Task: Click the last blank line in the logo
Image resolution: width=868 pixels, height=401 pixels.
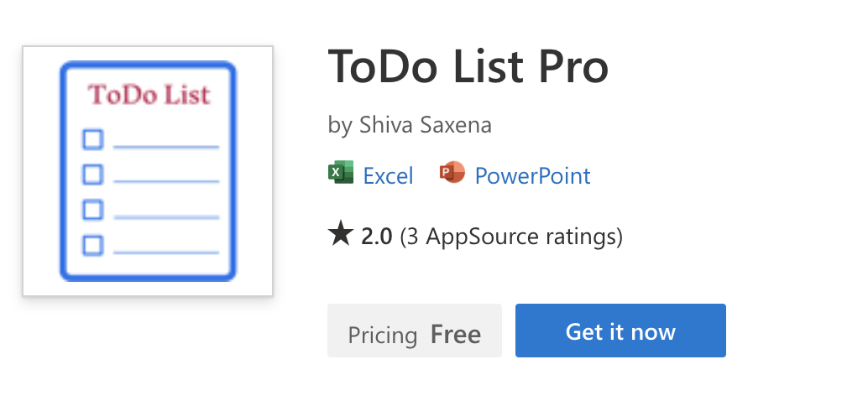Action: click(x=165, y=253)
